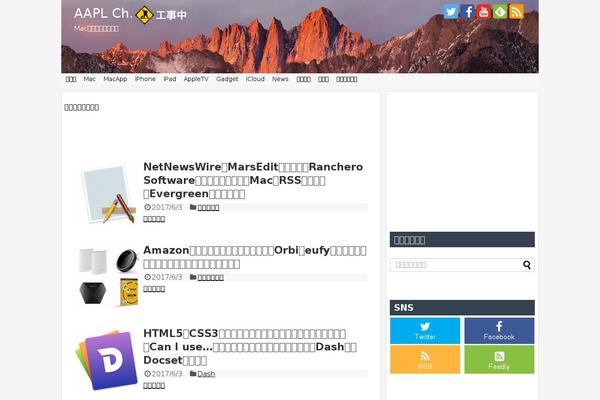Screen dimensions: 600x400
Task: Click the AAPL Ch. site title
Action: [103, 13]
